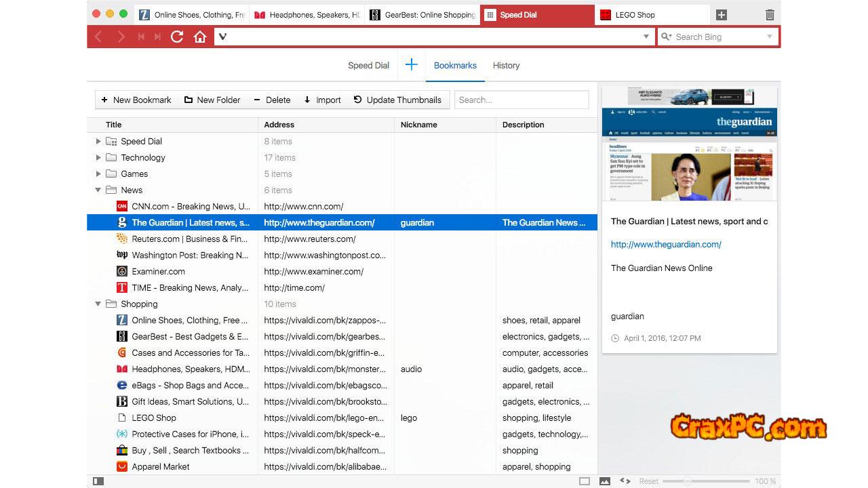Open the closed tabs trash bin

point(770,15)
